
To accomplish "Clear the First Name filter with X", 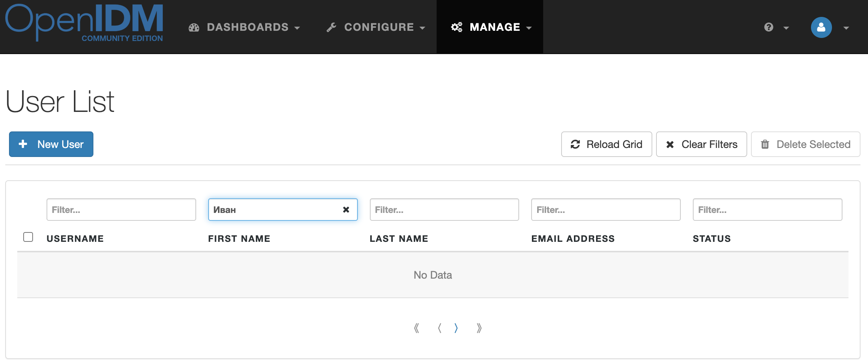I will [x=346, y=210].
